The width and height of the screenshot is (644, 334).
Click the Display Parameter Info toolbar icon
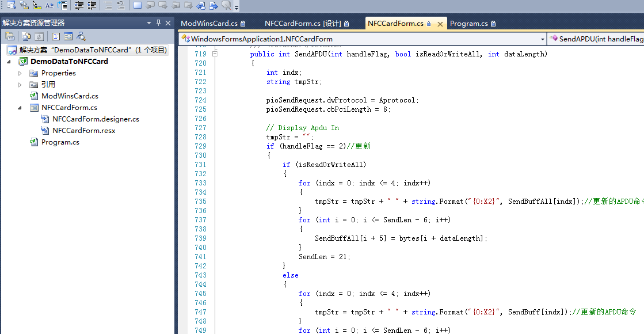(x=24, y=5)
